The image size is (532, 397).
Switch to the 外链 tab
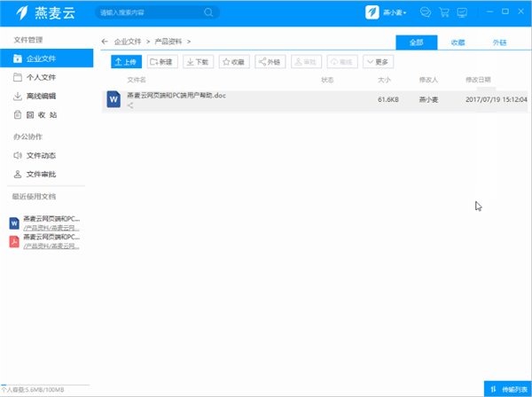[x=499, y=43]
